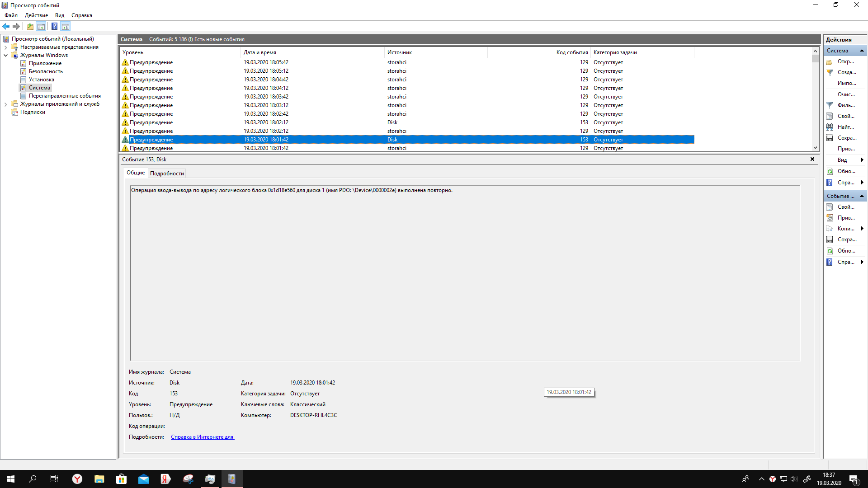Open the Действие menu

click(36, 15)
